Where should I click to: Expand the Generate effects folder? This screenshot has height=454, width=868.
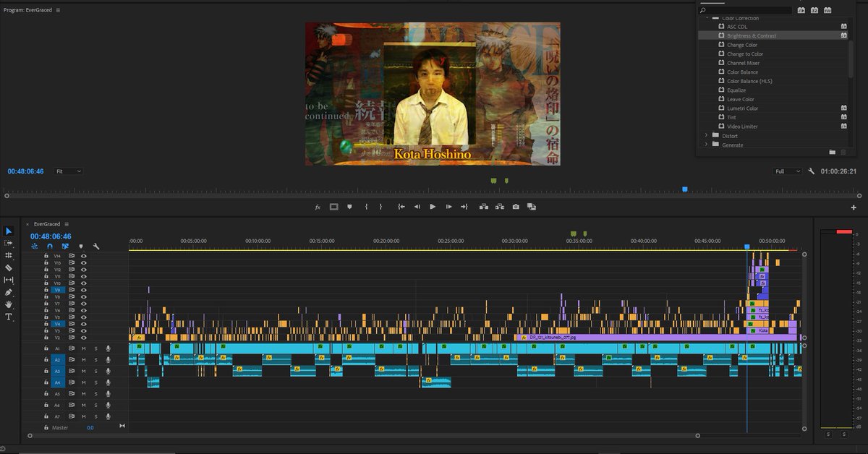pyautogui.click(x=707, y=145)
